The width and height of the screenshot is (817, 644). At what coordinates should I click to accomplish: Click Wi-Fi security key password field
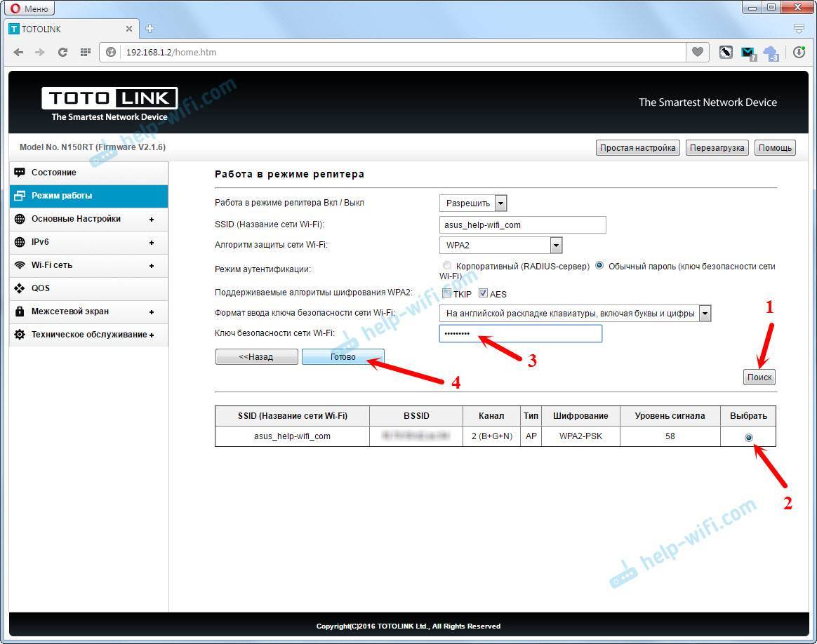click(x=521, y=333)
